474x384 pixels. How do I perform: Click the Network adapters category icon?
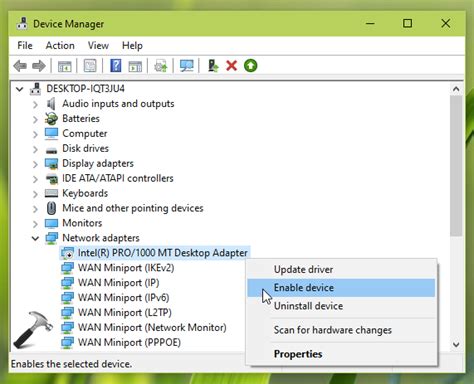tap(51, 238)
